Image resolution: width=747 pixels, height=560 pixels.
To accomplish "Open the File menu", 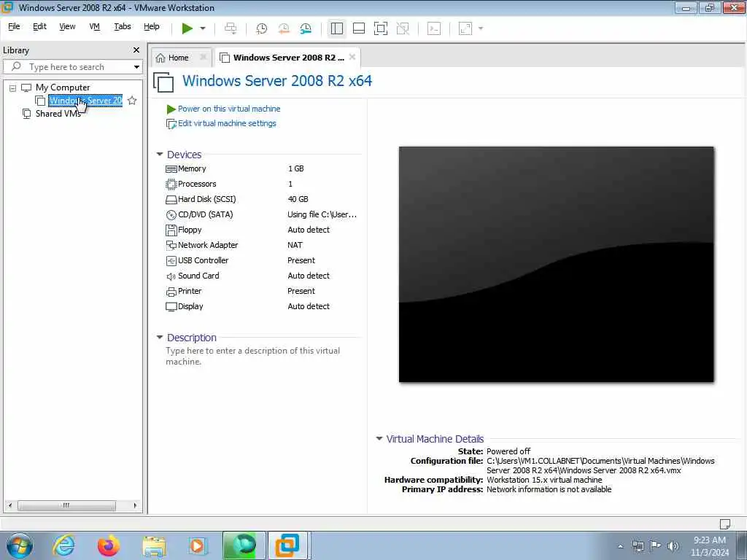I will (x=14, y=27).
